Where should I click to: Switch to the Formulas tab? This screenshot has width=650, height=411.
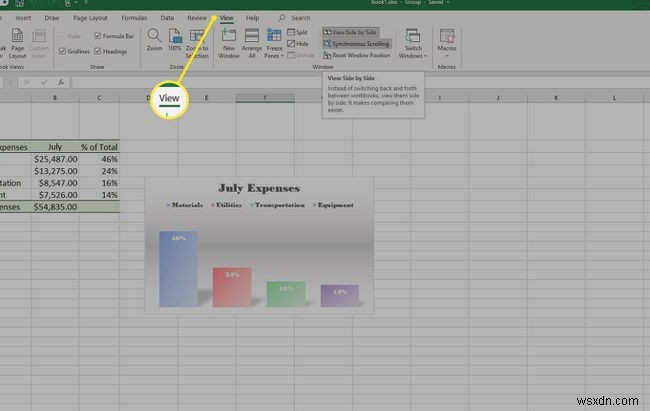(134, 18)
